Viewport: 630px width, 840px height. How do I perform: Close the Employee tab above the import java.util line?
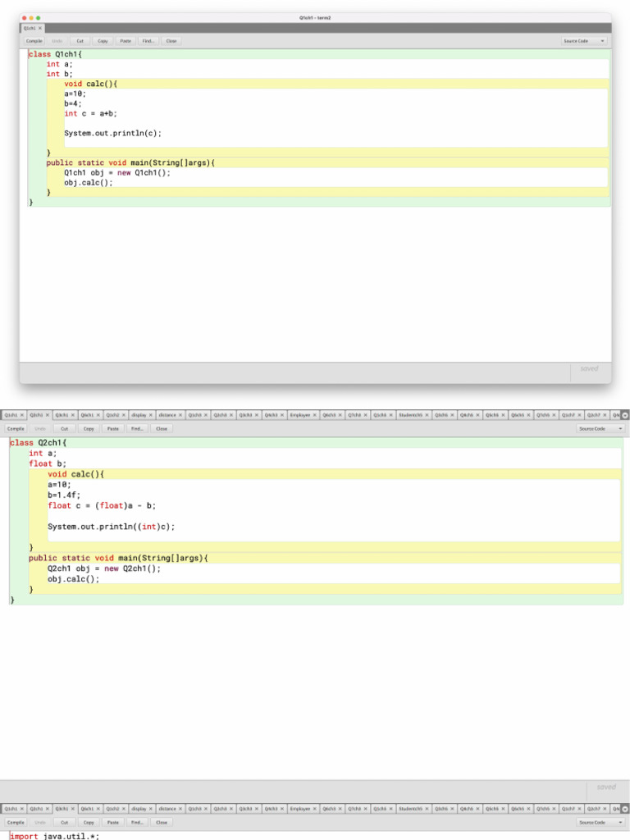point(314,809)
